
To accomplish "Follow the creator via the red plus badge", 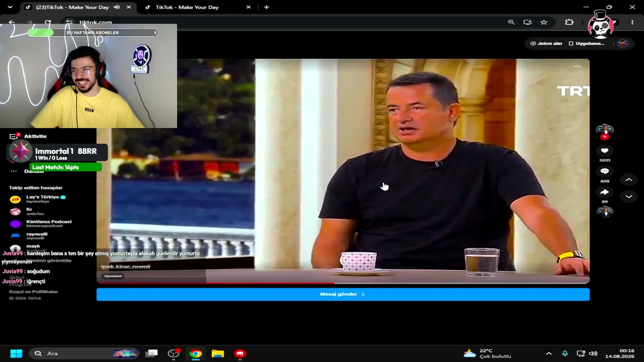I will [x=605, y=137].
